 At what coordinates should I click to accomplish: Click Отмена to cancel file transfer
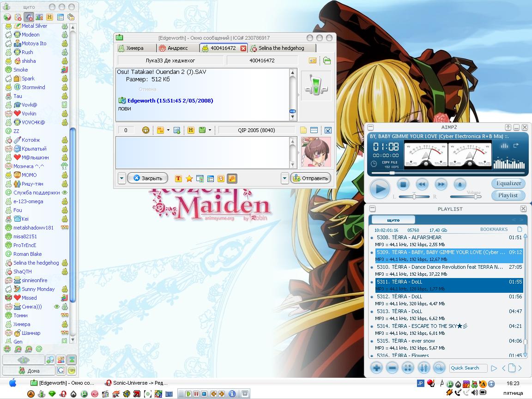click(147, 89)
